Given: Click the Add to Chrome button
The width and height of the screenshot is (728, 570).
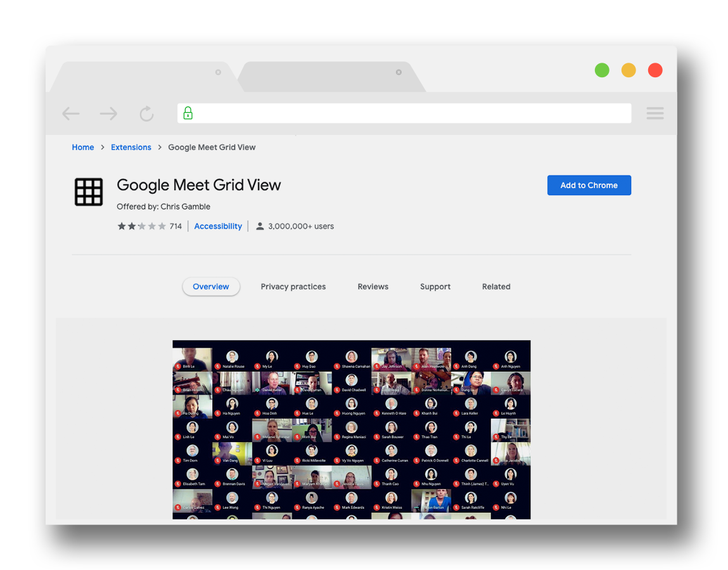Looking at the screenshot, I should coord(589,186).
